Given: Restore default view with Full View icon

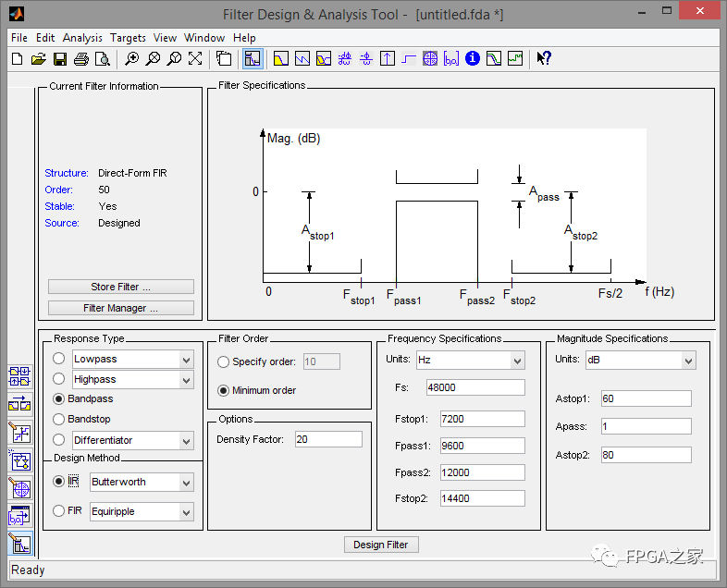Looking at the screenshot, I should pyautogui.click(x=195, y=59).
